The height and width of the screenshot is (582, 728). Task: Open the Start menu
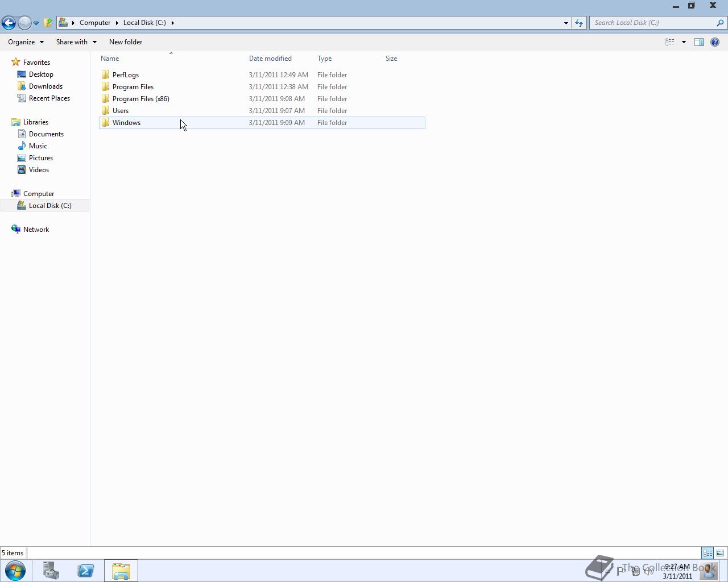[x=15, y=571]
